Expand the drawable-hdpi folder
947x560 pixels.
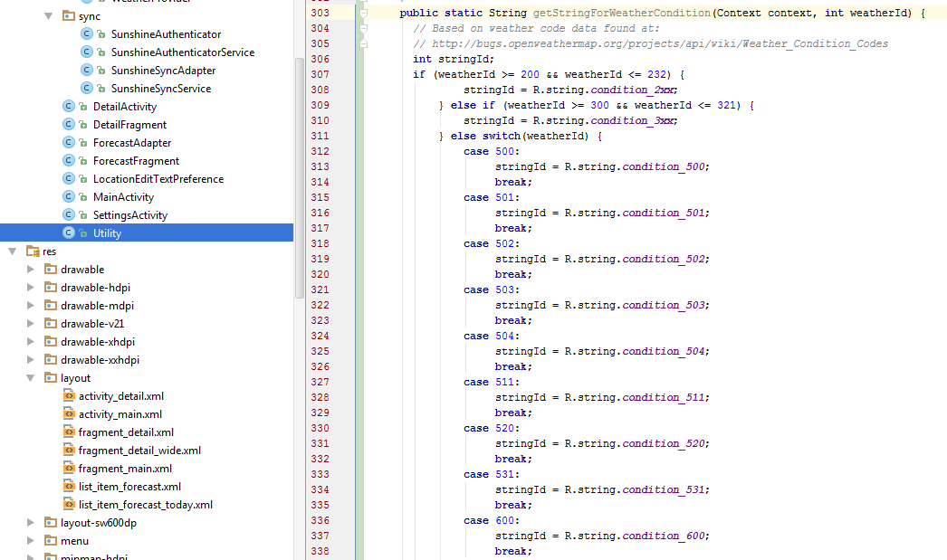coord(30,287)
